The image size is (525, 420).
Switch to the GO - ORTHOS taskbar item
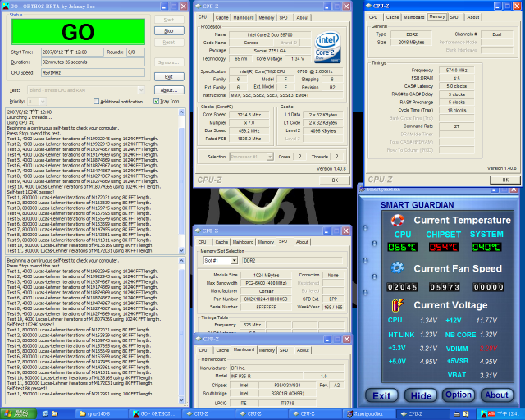155,414
